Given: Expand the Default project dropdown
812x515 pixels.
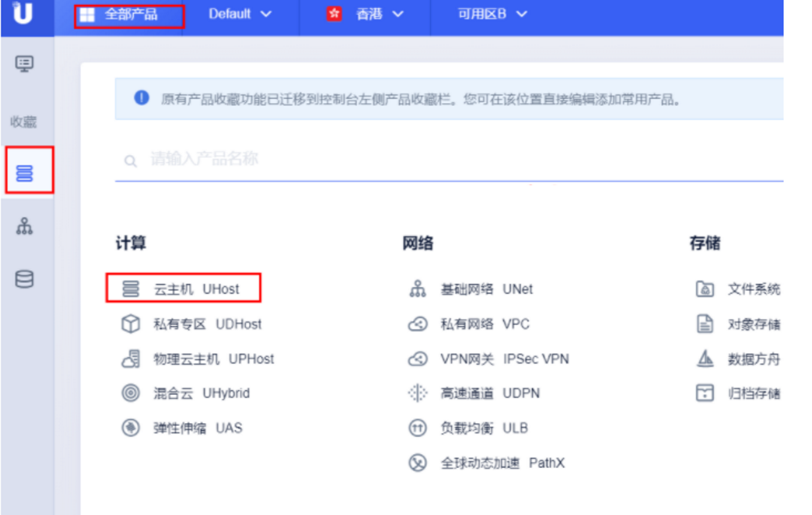Looking at the screenshot, I should 240,15.
